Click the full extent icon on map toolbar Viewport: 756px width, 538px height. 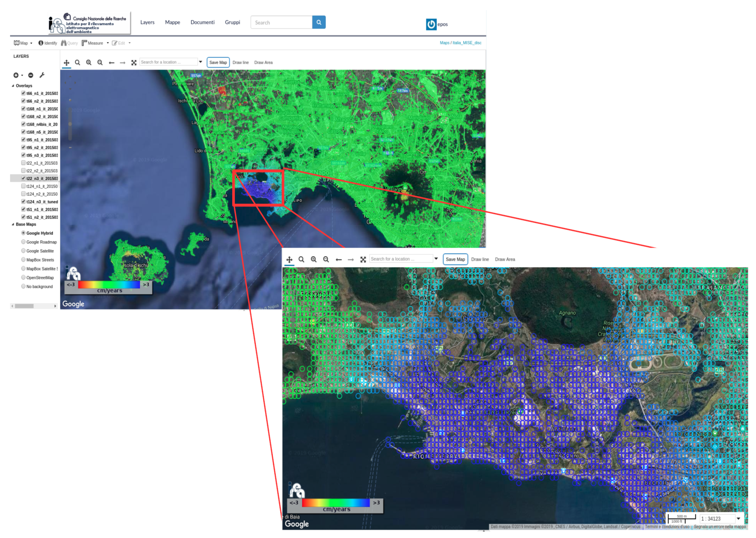133,62
